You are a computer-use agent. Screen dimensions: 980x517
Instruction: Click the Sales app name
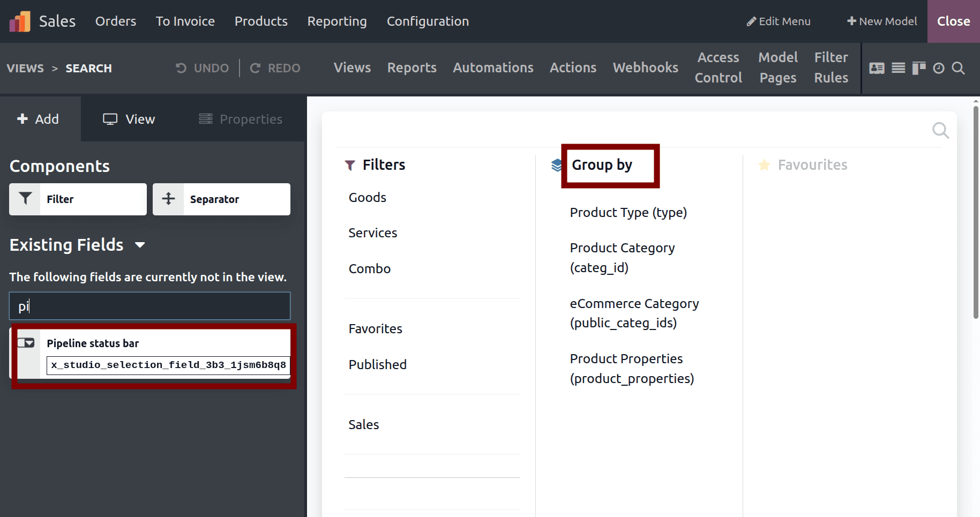[x=57, y=21]
